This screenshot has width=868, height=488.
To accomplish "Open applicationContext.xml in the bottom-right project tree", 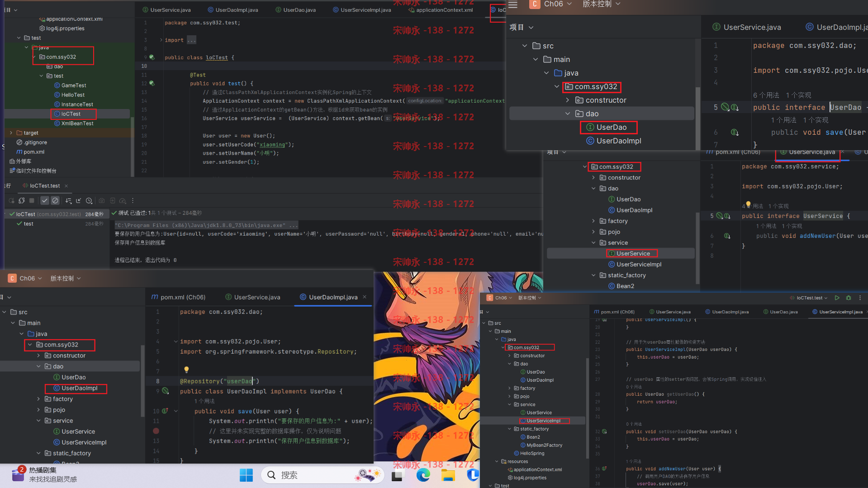I will (x=537, y=469).
